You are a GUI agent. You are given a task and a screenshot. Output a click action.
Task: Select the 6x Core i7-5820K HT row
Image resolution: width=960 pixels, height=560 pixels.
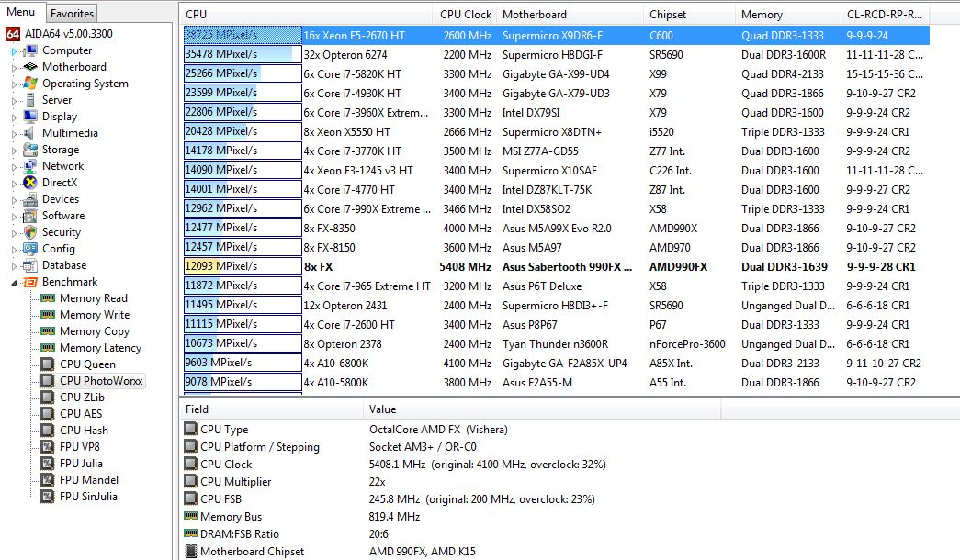pos(556,74)
